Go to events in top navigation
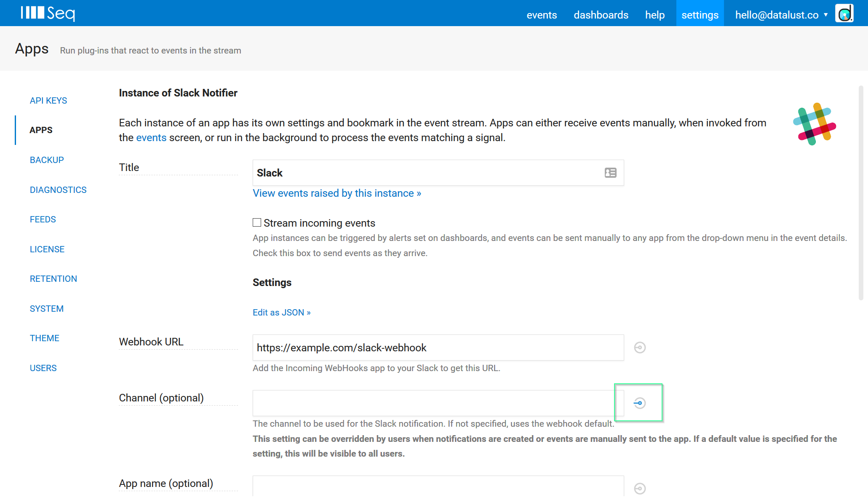Screen dimensions: 868x500 click(x=542, y=15)
